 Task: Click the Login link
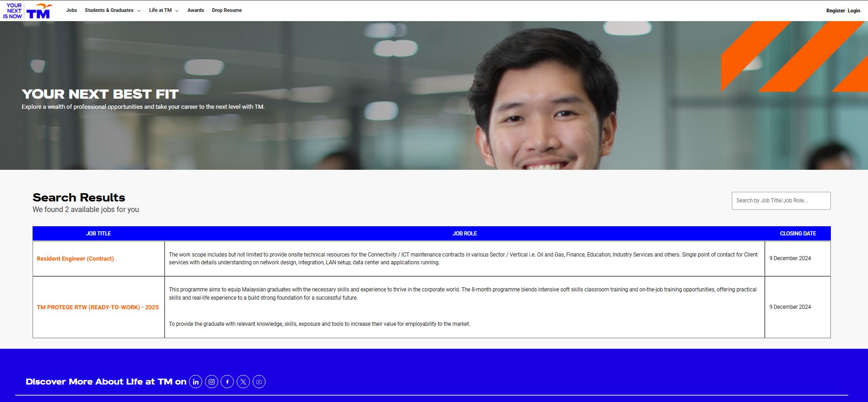pyautogui.click(x=854, y=11)
